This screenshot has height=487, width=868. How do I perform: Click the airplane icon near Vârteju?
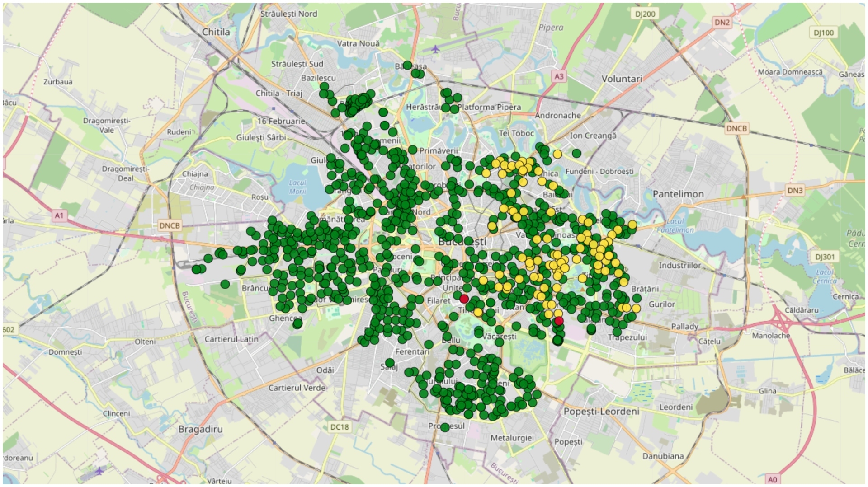99,471
